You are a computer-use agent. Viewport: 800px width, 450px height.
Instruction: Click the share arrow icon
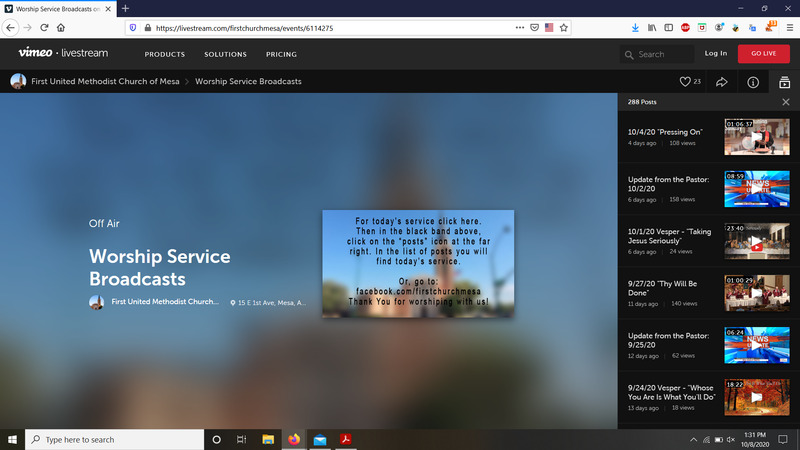click(x=721, y=82)
